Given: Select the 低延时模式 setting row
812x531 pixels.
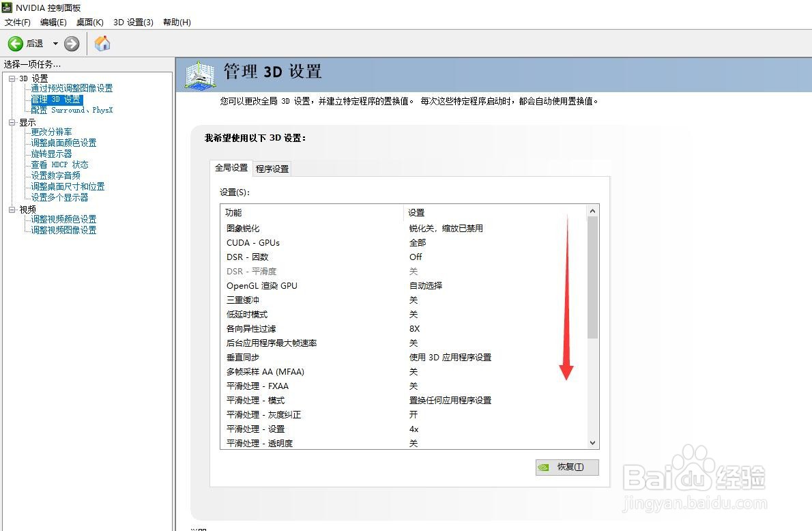Looking at the screenshot, I should coord(403,315).
